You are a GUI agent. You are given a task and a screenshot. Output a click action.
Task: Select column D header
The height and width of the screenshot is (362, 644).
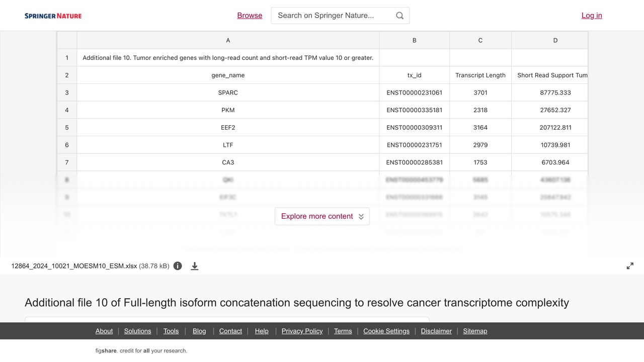click(x=549, y=40)
